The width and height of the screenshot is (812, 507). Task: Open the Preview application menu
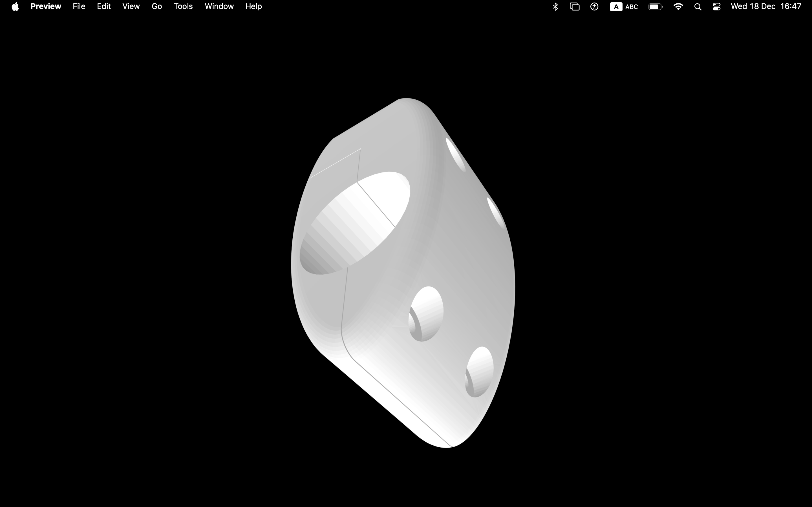[x=46, y=6]
